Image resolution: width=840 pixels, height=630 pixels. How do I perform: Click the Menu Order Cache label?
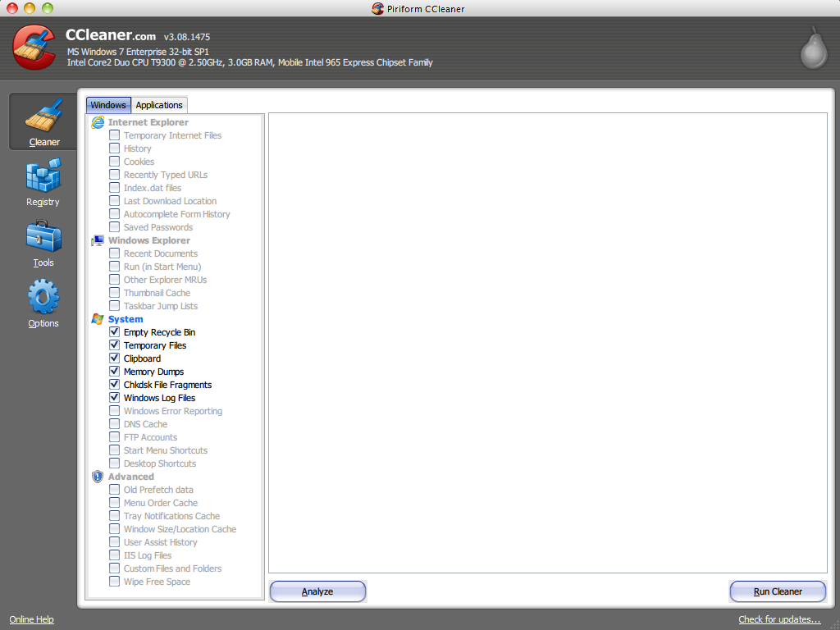coord(161,503)
